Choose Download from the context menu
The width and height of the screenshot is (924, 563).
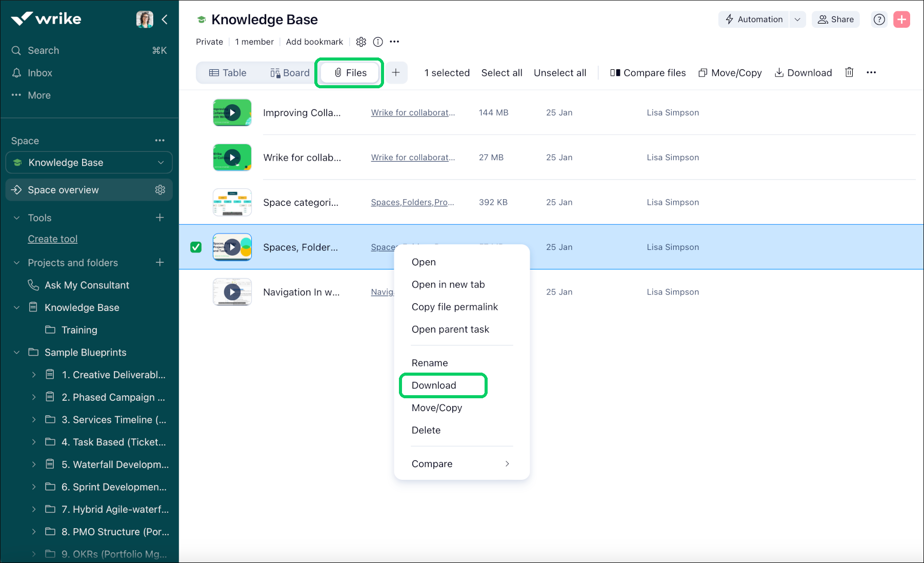pos(434,385)
